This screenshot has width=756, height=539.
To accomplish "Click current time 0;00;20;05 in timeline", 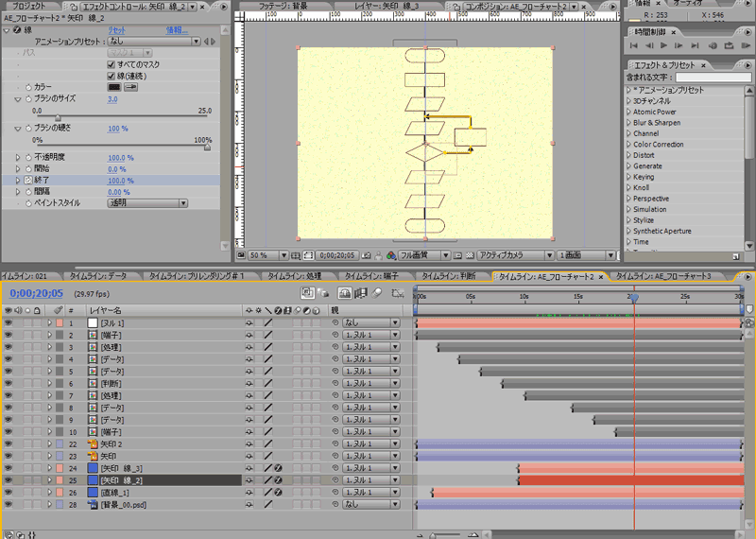I will pos(36,293).
